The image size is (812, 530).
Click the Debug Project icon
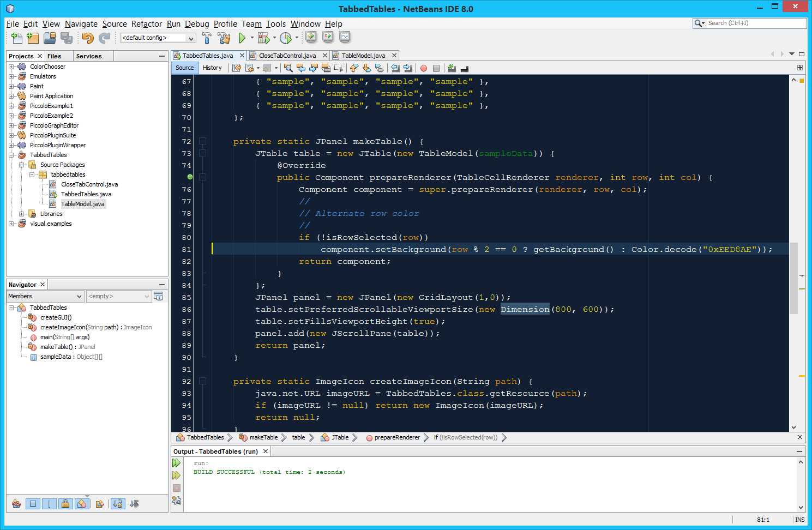click(264, 38)
